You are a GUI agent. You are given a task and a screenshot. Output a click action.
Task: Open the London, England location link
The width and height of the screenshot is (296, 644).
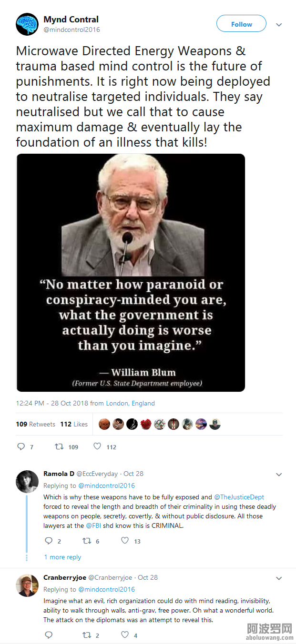[x=130, y=403]
